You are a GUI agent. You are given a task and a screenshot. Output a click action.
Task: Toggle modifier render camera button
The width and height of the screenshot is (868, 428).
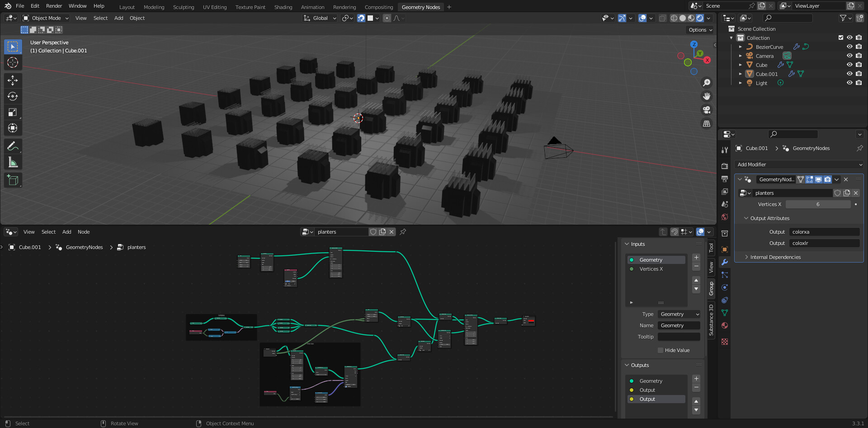coord(828,179)
